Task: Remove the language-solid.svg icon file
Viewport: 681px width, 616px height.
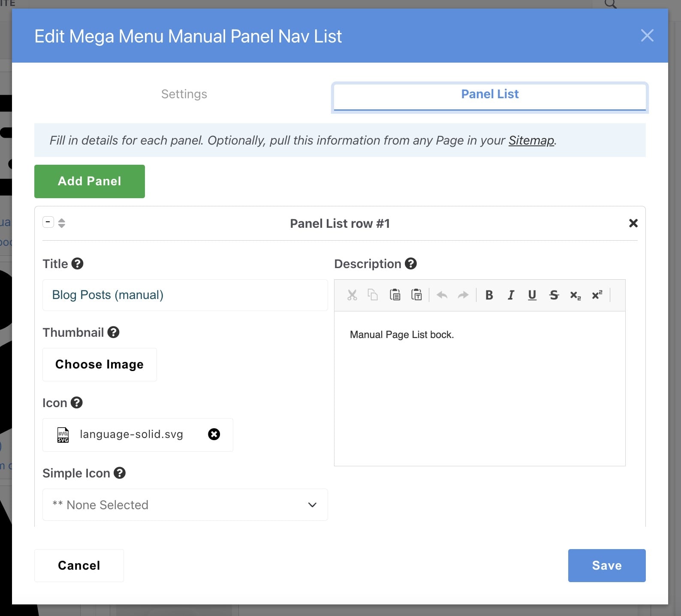Action: point(214,435)
